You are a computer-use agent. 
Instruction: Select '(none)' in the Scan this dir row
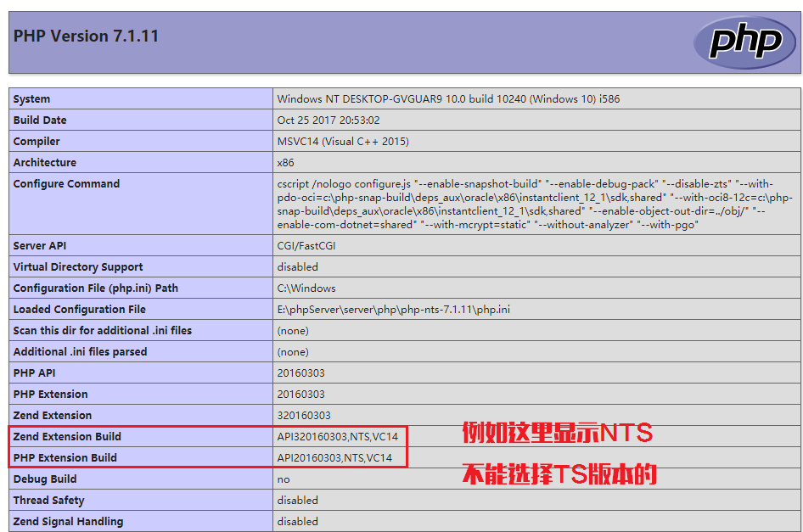tap(293, 331)
